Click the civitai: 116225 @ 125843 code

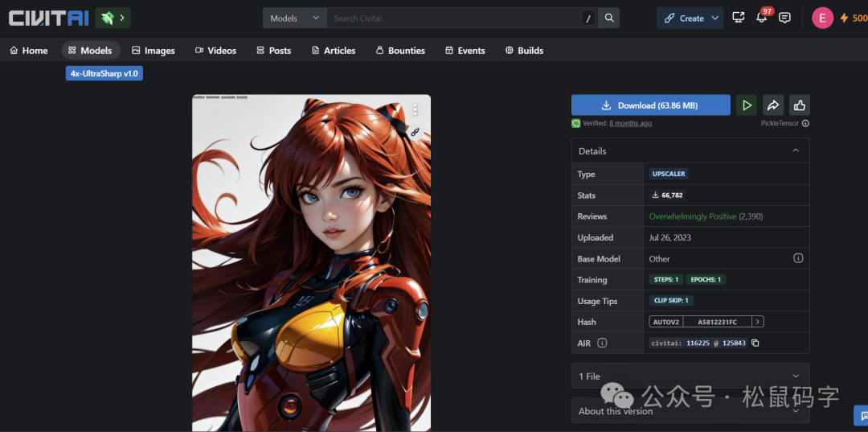coord(698,343)
